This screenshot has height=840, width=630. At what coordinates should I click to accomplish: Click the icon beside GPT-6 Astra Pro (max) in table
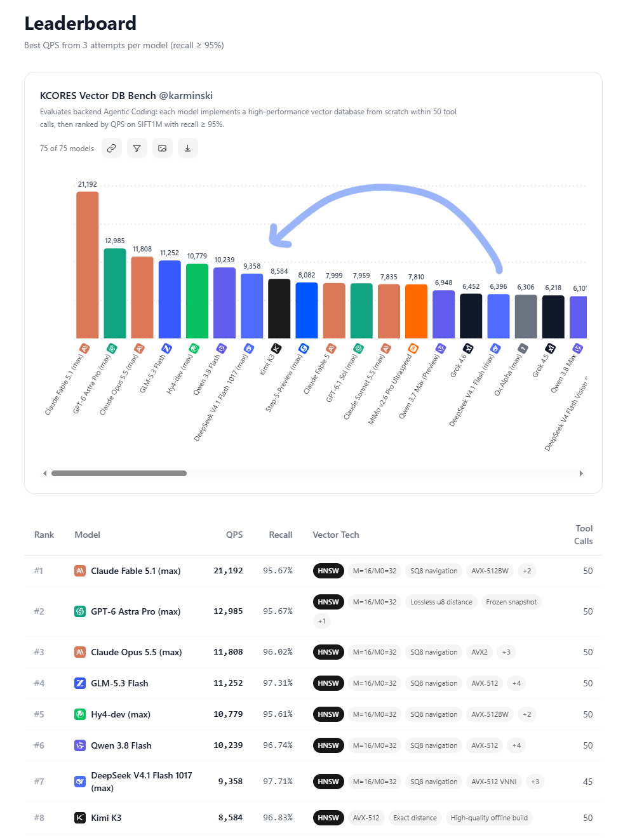click(80, 611)
